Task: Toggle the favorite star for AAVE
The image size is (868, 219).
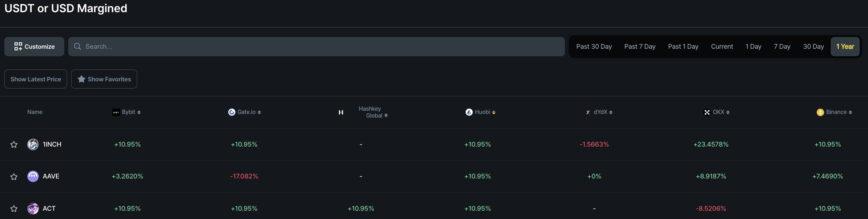Action: coord(14,176)
